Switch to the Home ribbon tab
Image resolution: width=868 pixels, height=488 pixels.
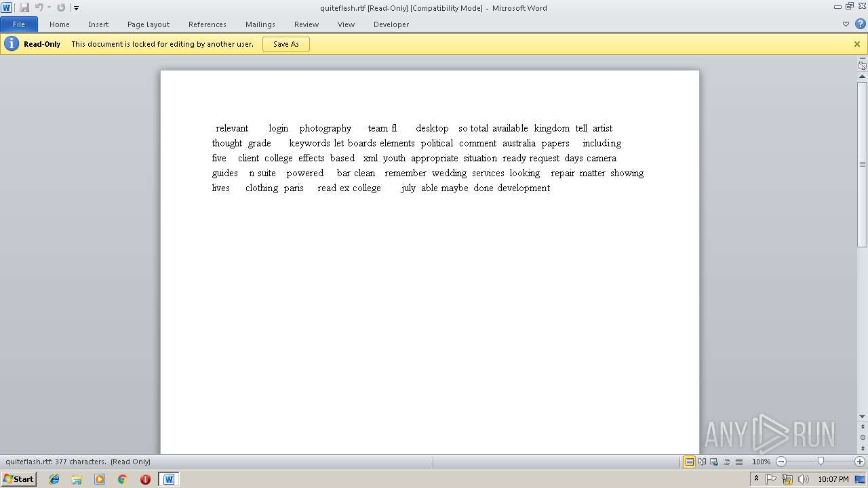click(x=60, y=24)
